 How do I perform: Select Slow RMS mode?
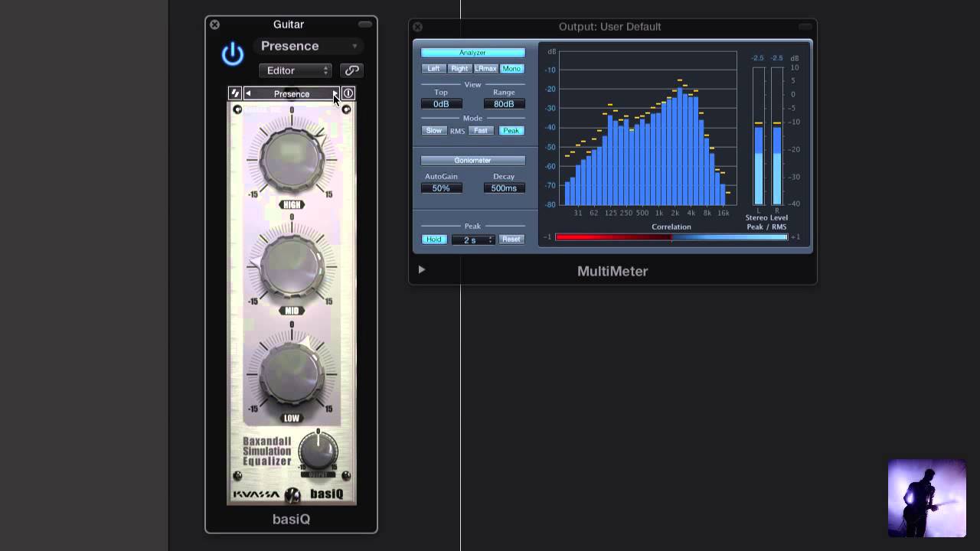tap(433, 131)
